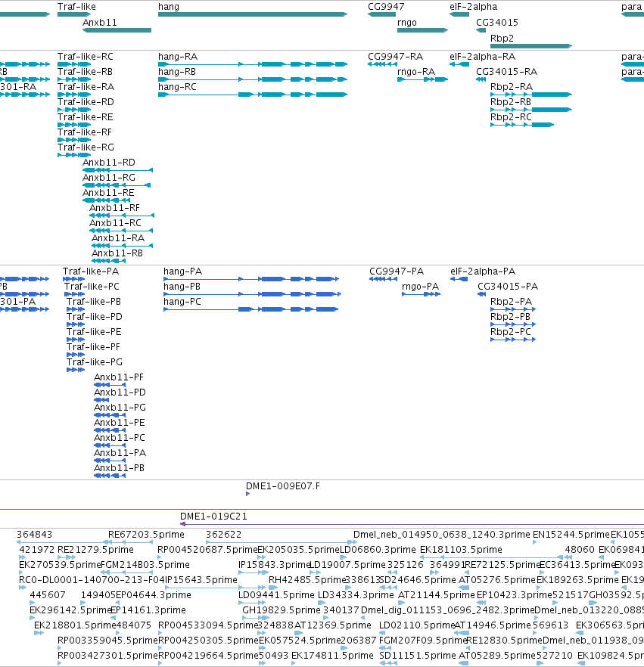
Task: Click the Anxb11-RG transcript label
Action: [108, 178]
